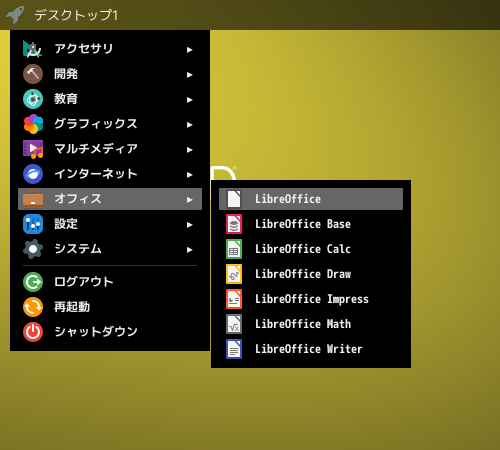Click the colorful グラフィックス icon
The image size is (500, 450).
tap(33, 124)
